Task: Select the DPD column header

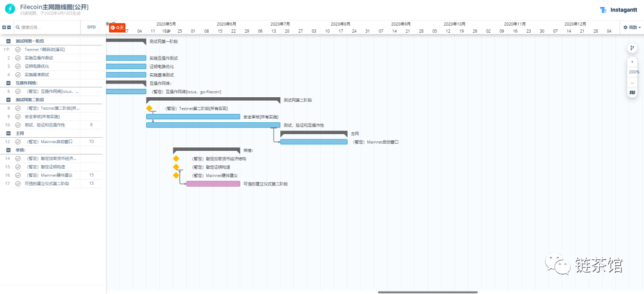Action: 91,27
